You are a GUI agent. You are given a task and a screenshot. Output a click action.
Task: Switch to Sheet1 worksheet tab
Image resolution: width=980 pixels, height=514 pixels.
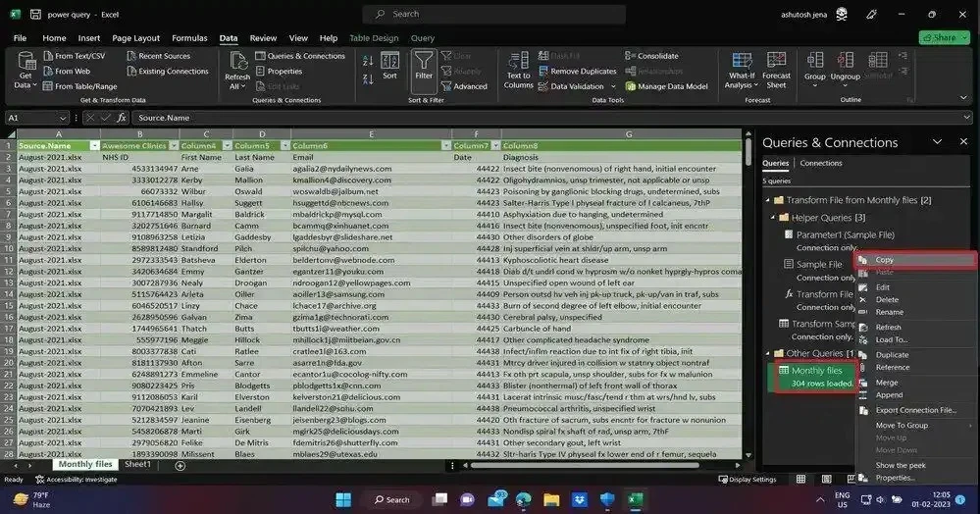[137, 465]
